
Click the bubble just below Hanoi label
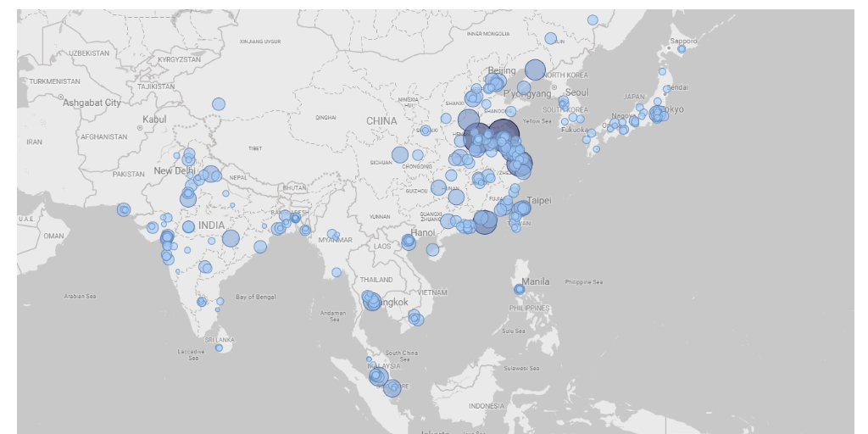tap(409, 242)
